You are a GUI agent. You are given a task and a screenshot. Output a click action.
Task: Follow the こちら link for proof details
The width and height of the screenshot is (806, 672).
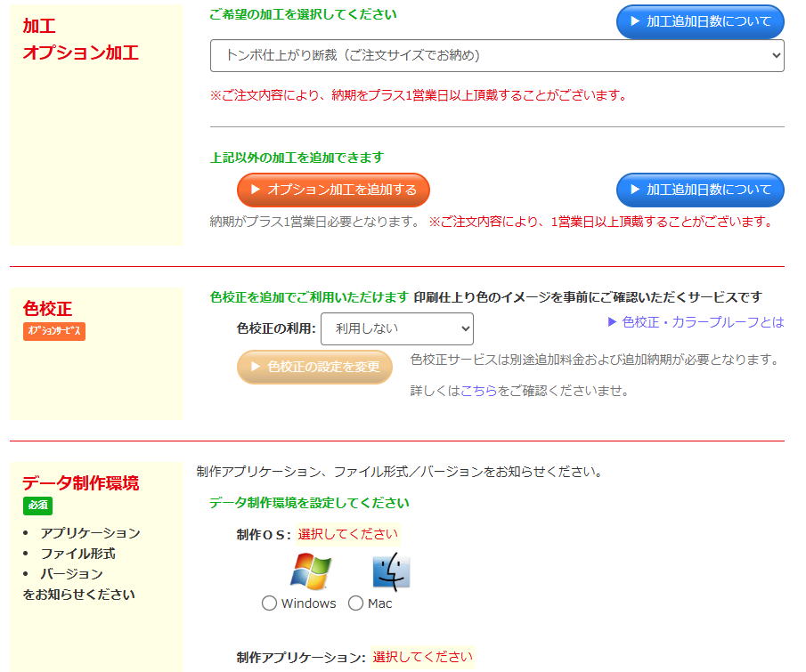click(x=478, y=391)
